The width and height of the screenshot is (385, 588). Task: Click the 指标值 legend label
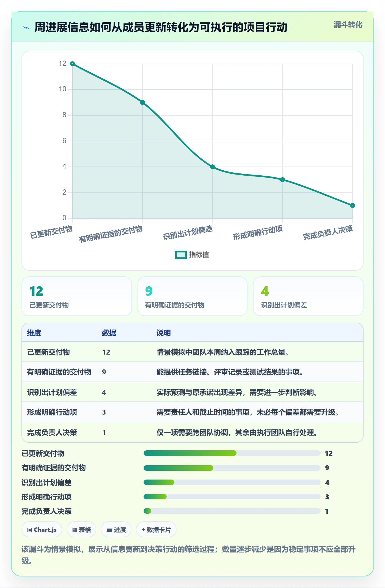click(x=199, y=255)
